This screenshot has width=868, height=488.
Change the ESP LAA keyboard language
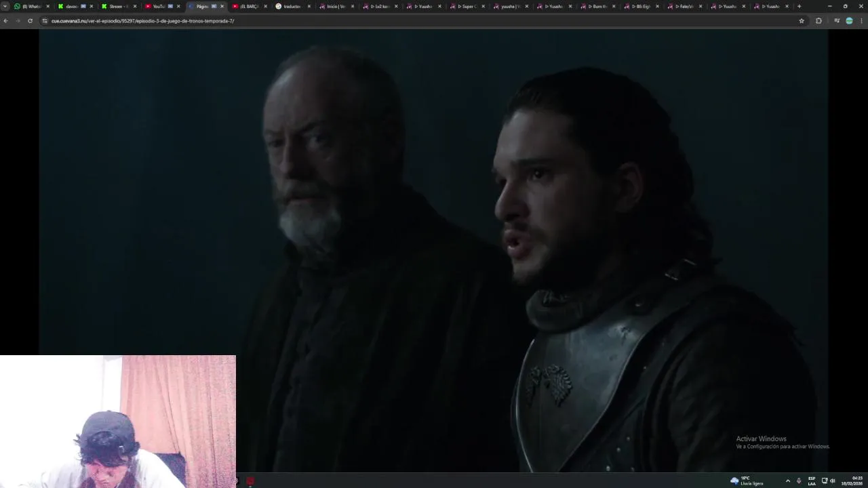pyautogui.click(x=812, y=481)
